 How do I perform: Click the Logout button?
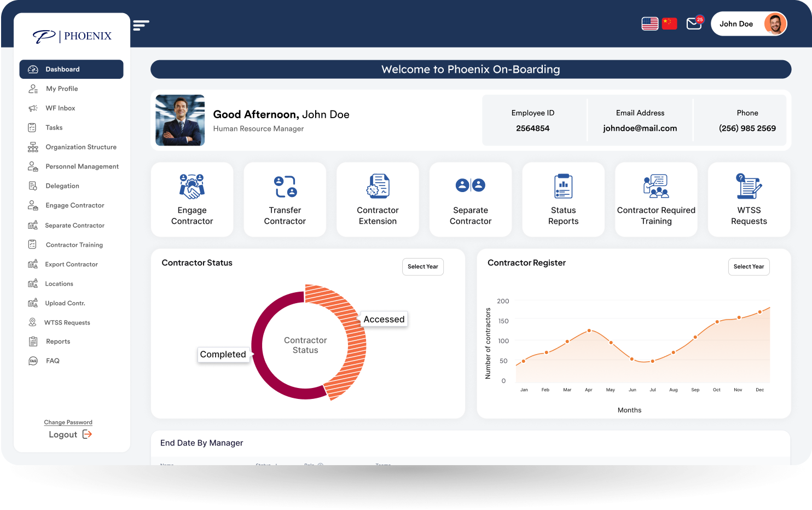[69, 434]
